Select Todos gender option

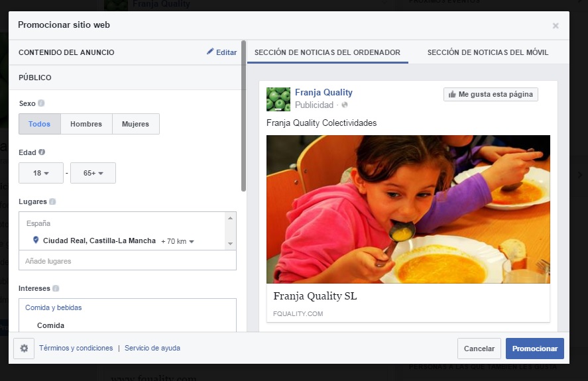pyautogui.click(x=40, y=124)
